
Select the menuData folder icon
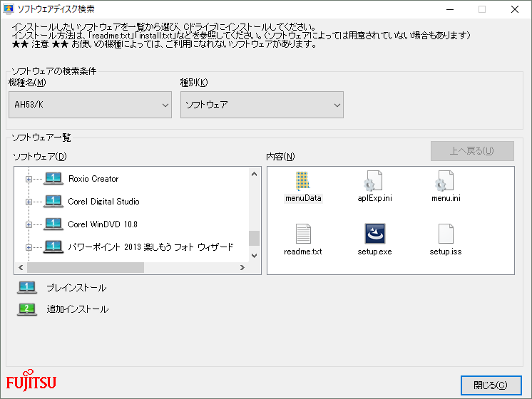(302, 180)
